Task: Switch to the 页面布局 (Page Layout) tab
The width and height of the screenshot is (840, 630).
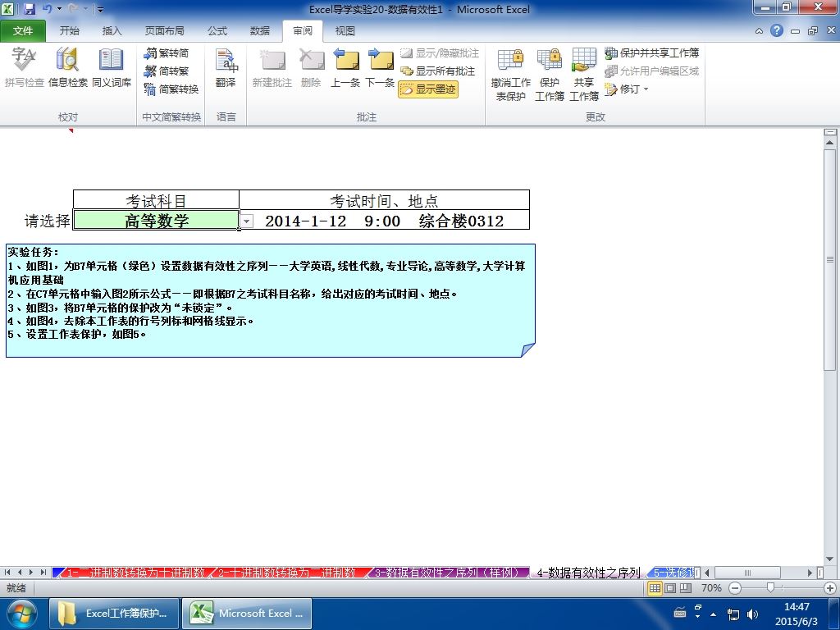Action: pyautogui.click(x=164, y=31)
